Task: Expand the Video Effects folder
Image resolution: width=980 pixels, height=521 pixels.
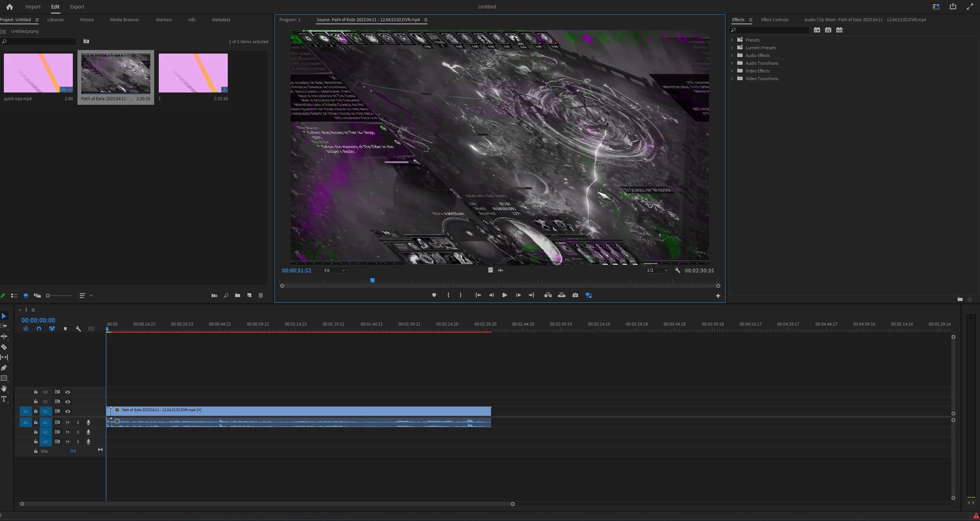Action: [x=732, y=71]
